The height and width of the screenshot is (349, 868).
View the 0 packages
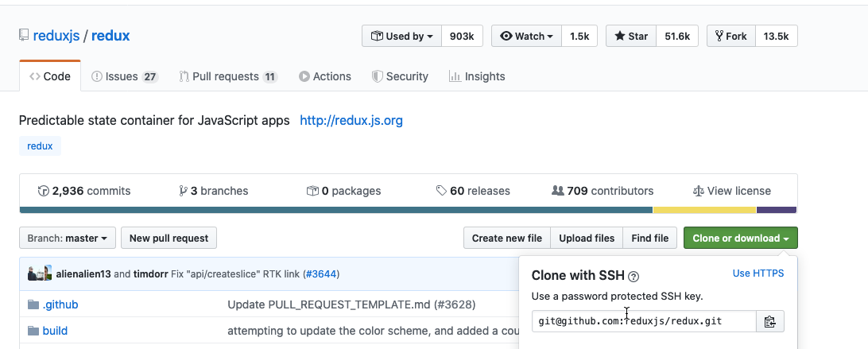(343, 191)
